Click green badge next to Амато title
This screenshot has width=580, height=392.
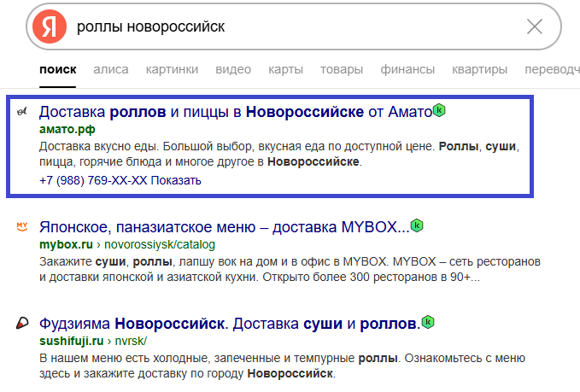[439, 110]
